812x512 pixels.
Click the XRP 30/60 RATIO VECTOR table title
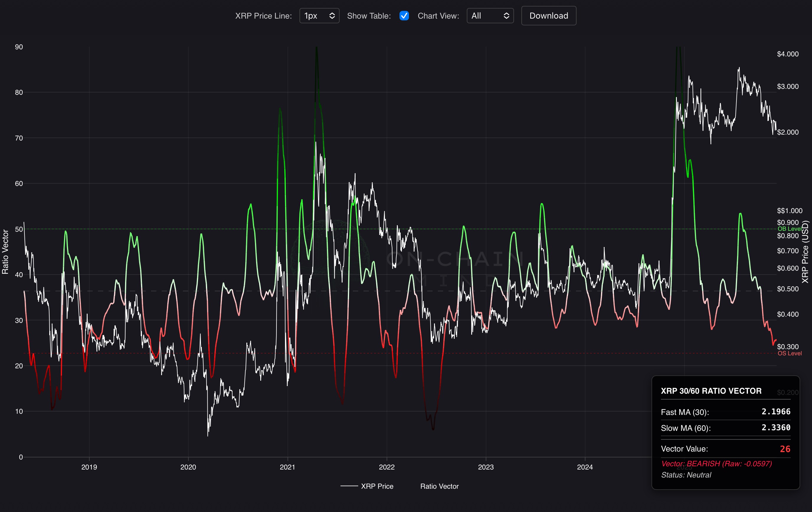coord(711,391)
